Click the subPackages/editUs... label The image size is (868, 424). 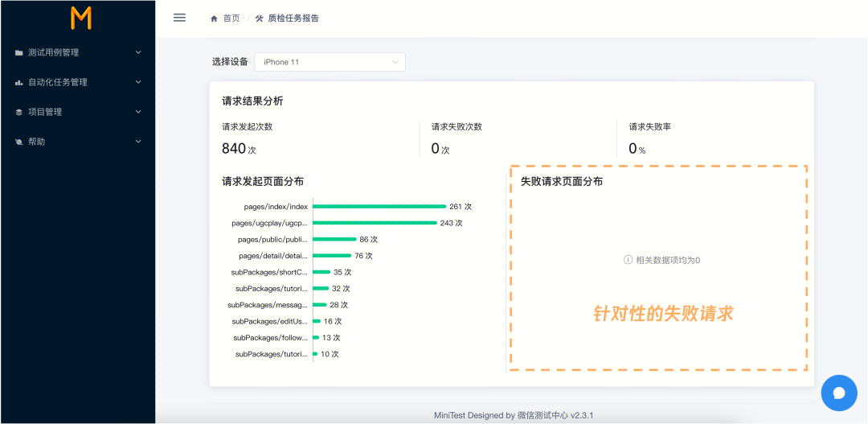tap(270, 322)
